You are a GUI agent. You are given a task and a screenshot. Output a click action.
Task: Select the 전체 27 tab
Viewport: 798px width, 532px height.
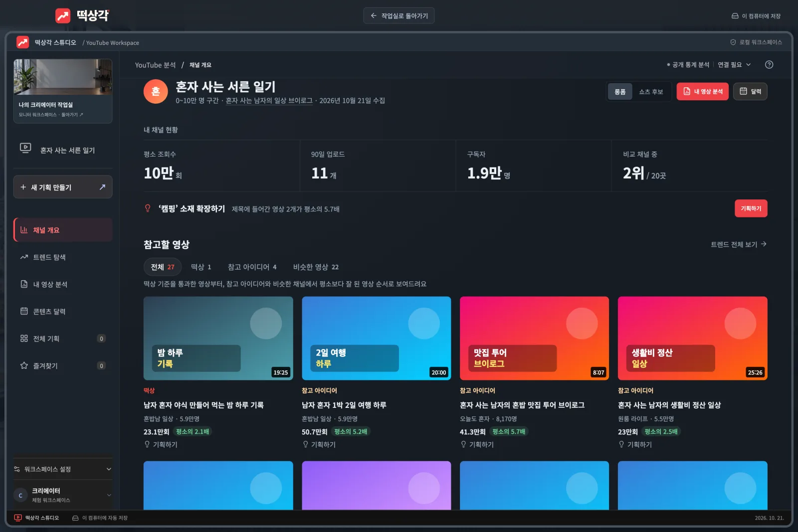[163, 267]
